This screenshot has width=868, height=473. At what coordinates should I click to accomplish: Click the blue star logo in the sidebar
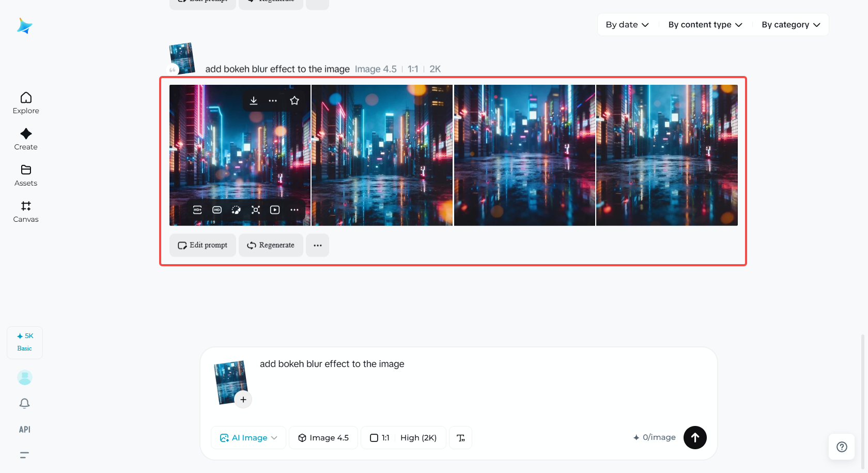tap(24, 26)
